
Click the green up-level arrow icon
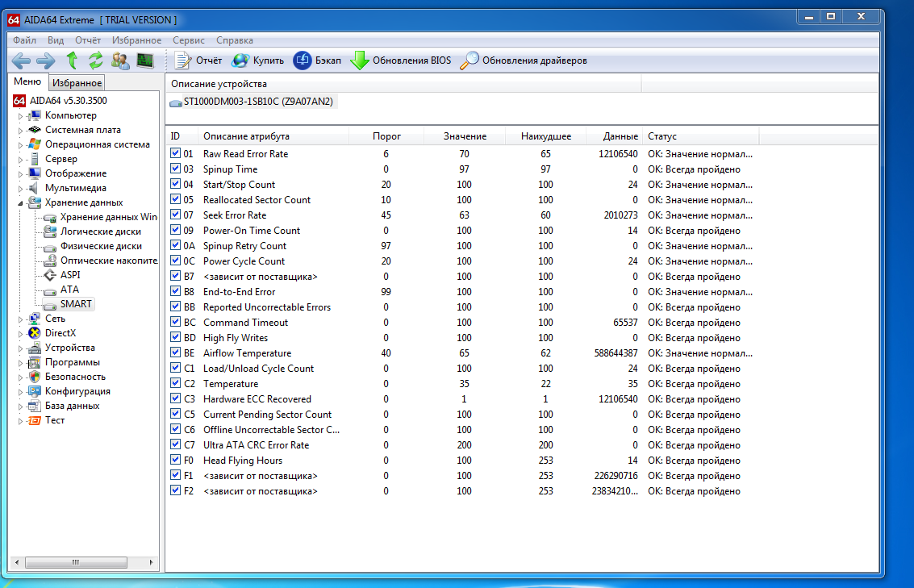[x=72, y=60]
